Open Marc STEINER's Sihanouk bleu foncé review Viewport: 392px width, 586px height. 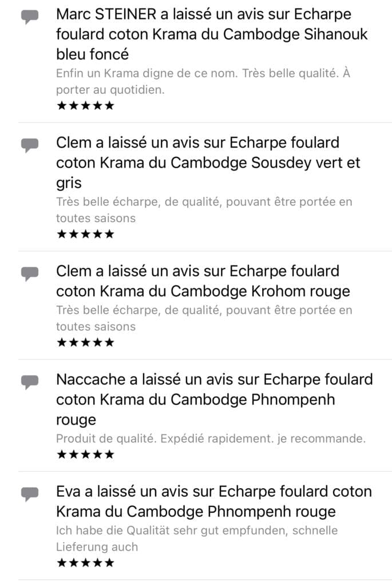(x=212, y=34)
